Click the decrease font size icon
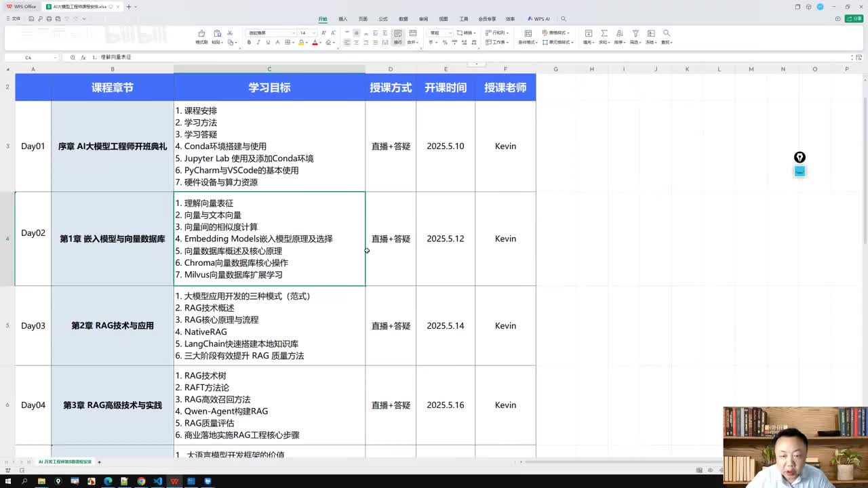868x488 pixels. [334, 33]
